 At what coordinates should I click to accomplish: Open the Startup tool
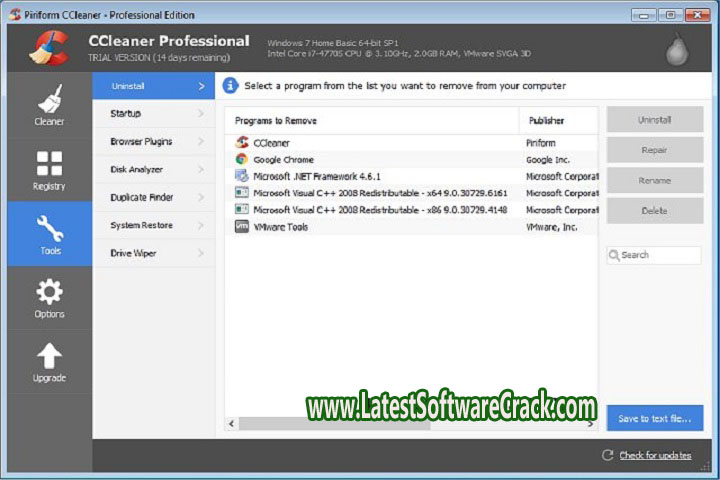pos(153,113)
